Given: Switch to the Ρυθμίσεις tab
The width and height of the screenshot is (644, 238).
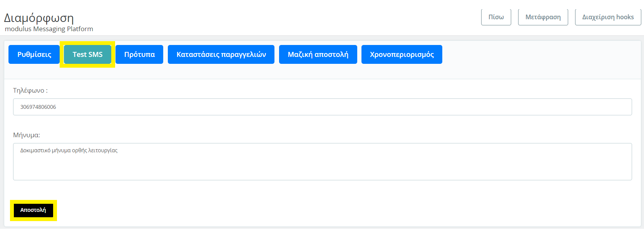Looking at the screenshot, I should click(x=34, y=55).
